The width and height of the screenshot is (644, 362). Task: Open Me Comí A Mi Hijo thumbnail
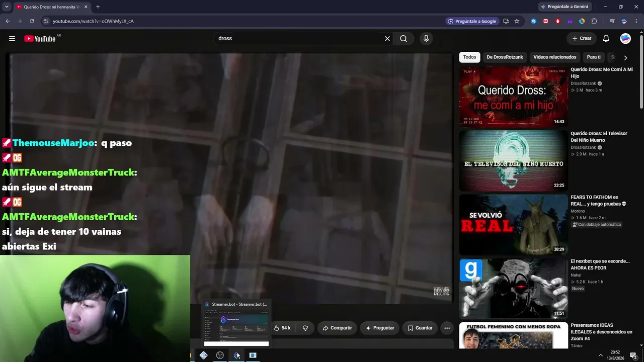513,97
